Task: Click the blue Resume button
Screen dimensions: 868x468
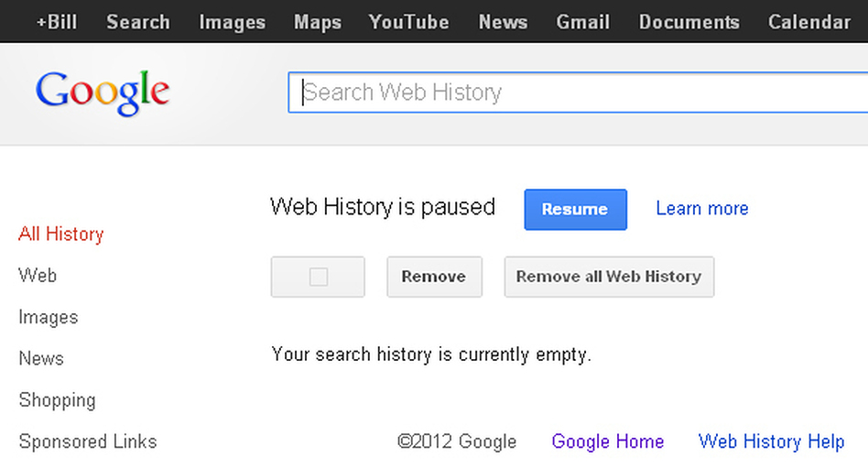Action: 576,210
